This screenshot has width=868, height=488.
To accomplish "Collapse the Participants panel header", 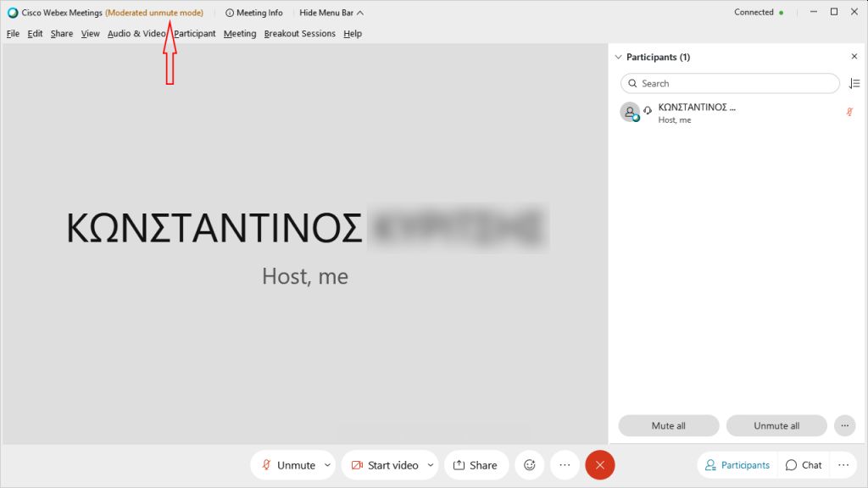I will click(618, 57).
